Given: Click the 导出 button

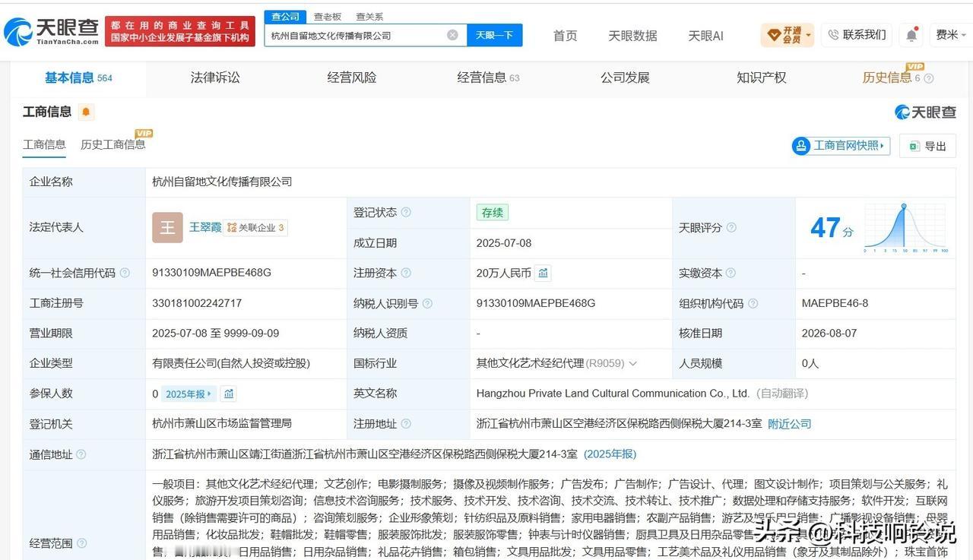Looking at the screenshot, I should (x=927, y=146).
